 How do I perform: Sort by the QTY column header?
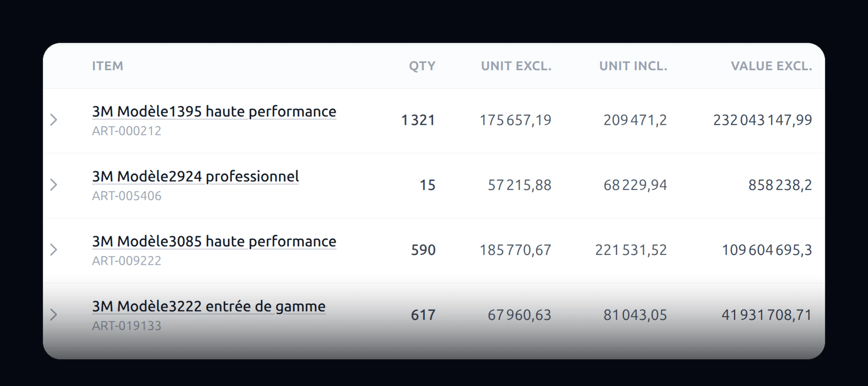(x=422, y=66)
